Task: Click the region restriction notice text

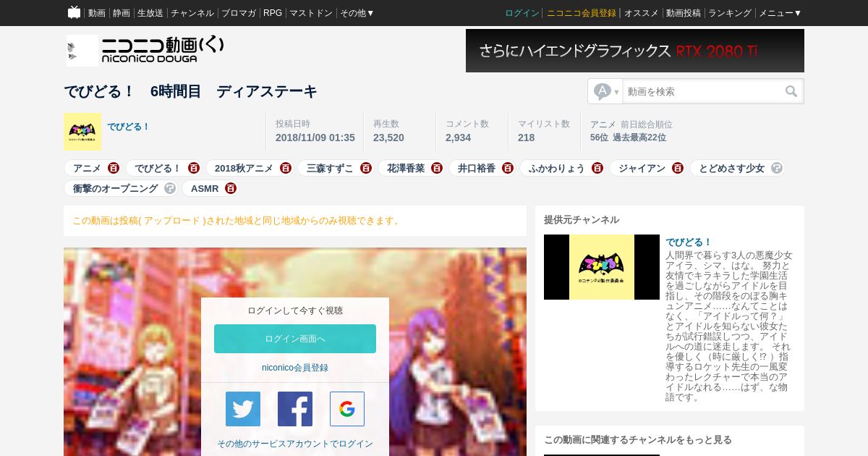Action: pos(237,220)
